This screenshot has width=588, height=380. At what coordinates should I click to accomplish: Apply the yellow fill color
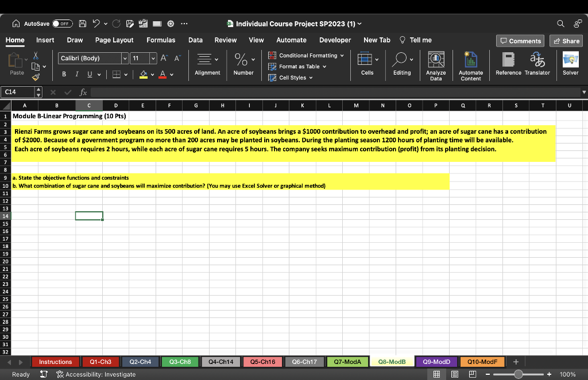click(x=143, y=75)
